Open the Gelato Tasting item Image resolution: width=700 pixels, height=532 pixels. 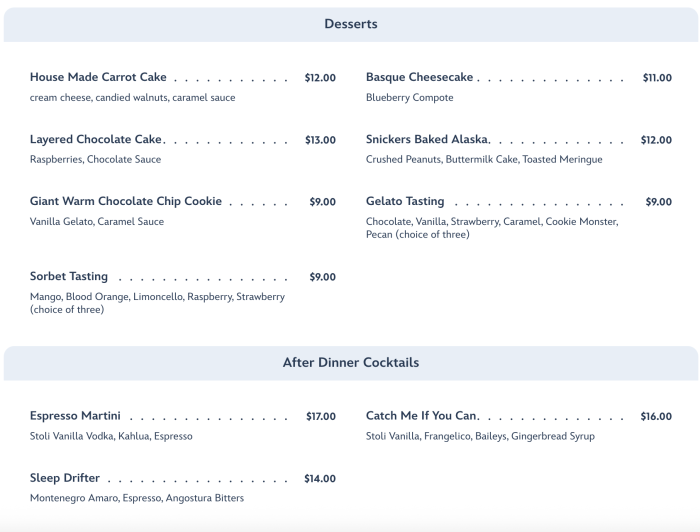pyautogui.click(x=405, y=202)
